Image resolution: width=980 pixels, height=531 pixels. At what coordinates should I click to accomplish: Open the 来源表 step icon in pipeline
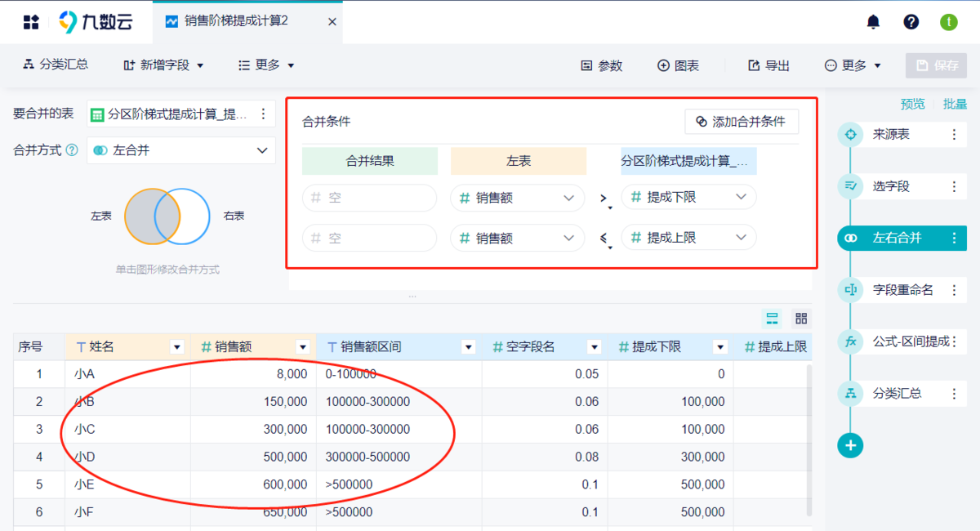pyautogui.click(x=849, y=134)
